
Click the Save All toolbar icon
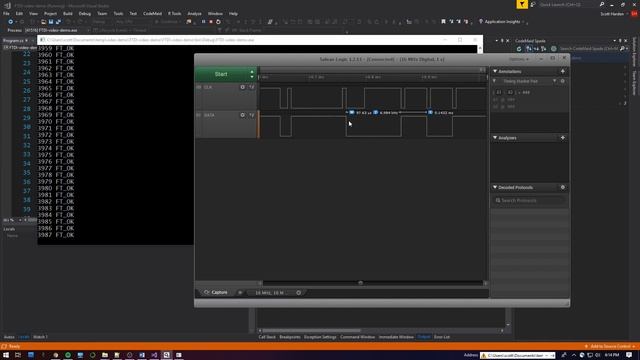[x=58, y=22]
